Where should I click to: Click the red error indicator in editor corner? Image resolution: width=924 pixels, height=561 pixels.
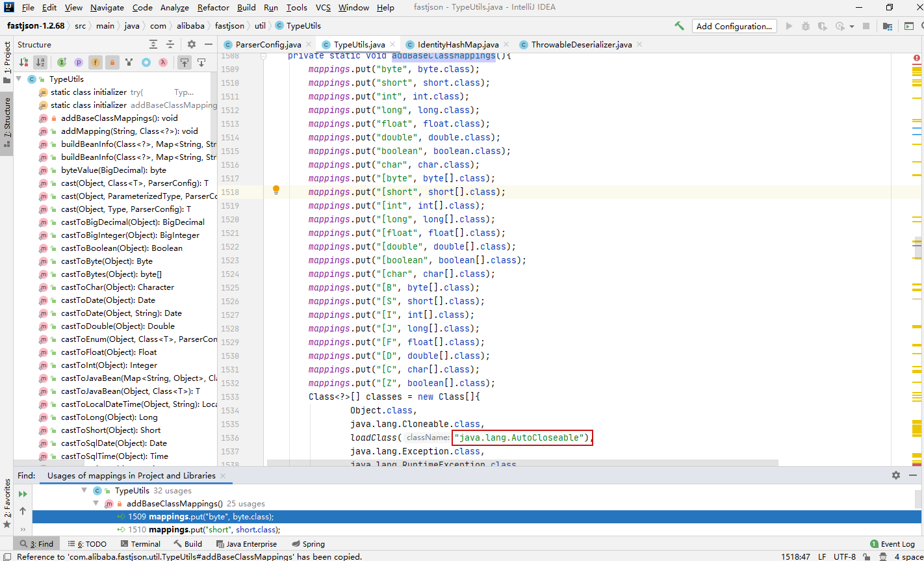[x=917, y=58]
